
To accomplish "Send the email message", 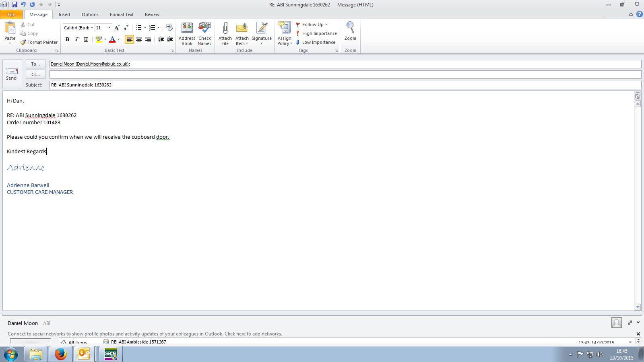I will pyautogui.click(x=12, y=74).
